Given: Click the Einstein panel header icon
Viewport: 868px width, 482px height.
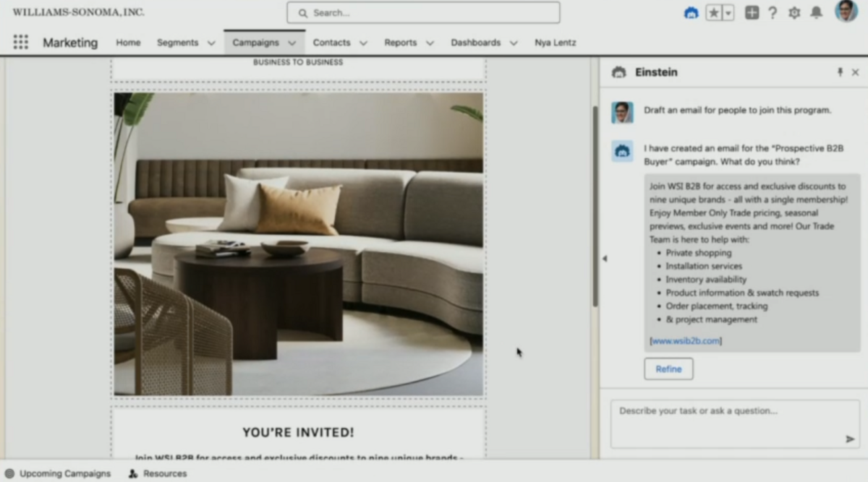Looking at the screenshot, I should pyautogui.click(x=618, y=72).
